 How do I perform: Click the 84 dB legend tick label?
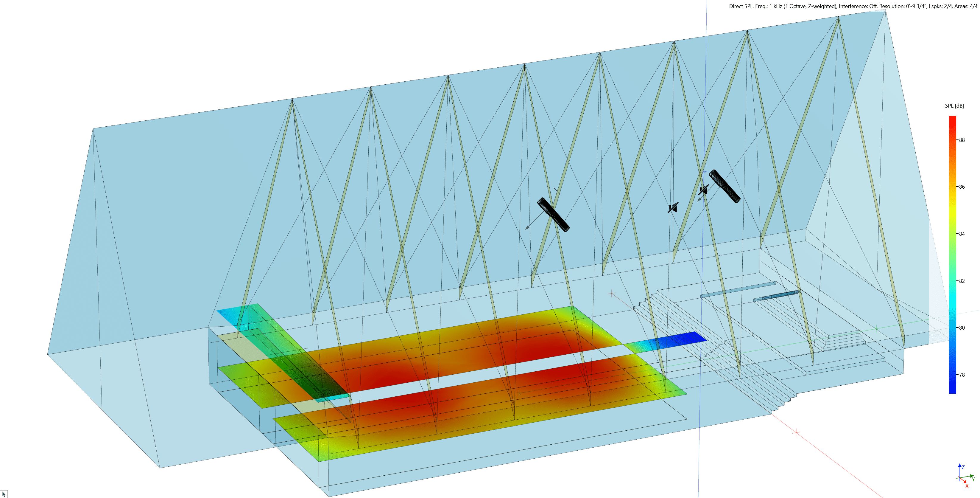962,234
